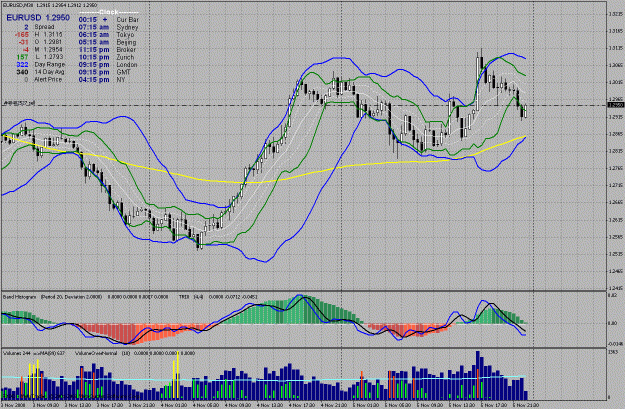Click the 00:15 current bar time
Screen dimensions: 625x409
(88, 20)
